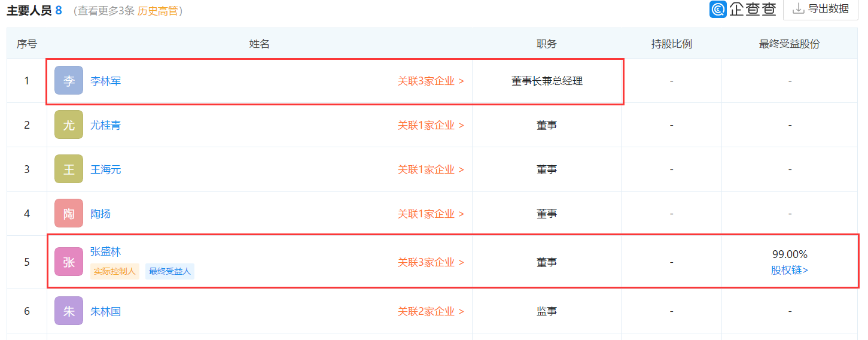This screenshot has height=340, width=868.
Task: Expand 陶扬's 关联1家企业 list
Action: pyautogui.click(x=431, y=214)
